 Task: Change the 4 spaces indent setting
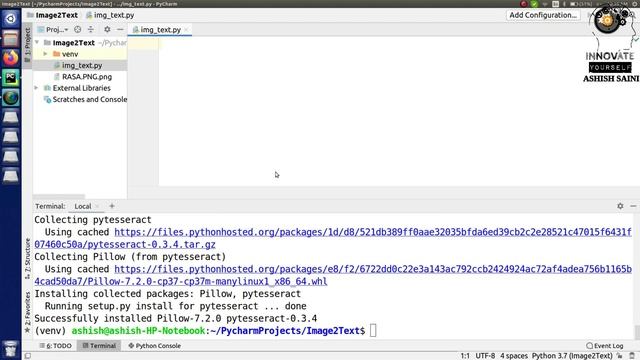tap(514, 356)
